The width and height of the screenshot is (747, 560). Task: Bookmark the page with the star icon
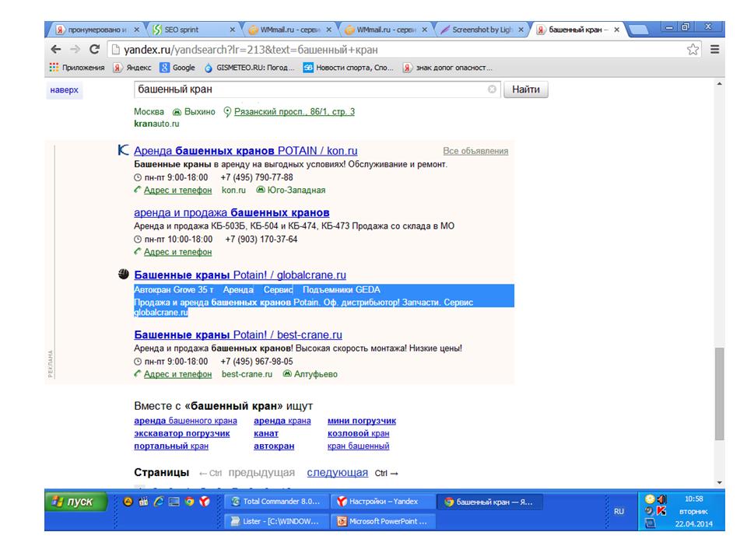[x=693, y=50]
